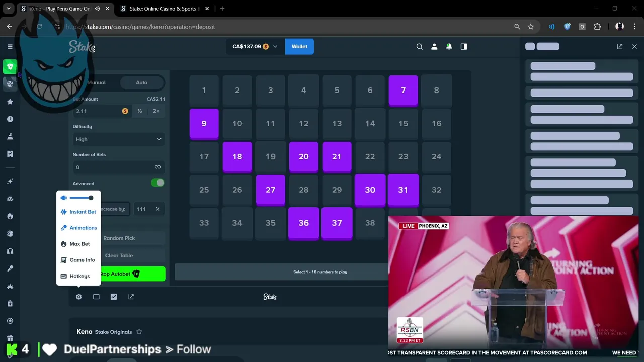Open live stats chart icon

pyautogui.click(x=114, y=297)
